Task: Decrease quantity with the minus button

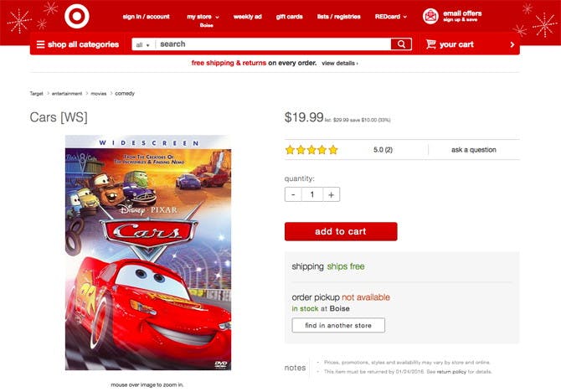Action: (x=293, y=194)
